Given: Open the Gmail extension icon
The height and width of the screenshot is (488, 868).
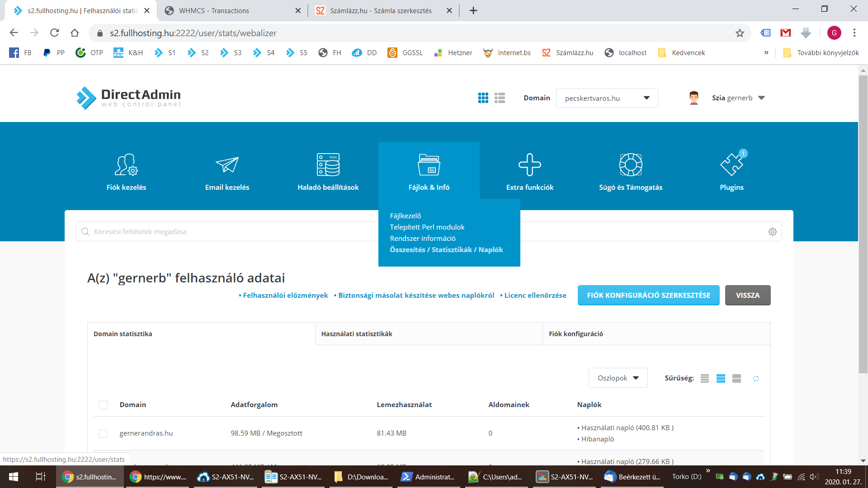Looking at the screenshot, I should (x=786, y=33).
